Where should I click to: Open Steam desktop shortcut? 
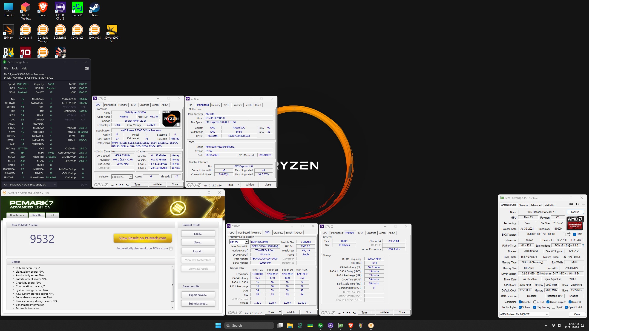pyautogui.click(x=95, y=9)
